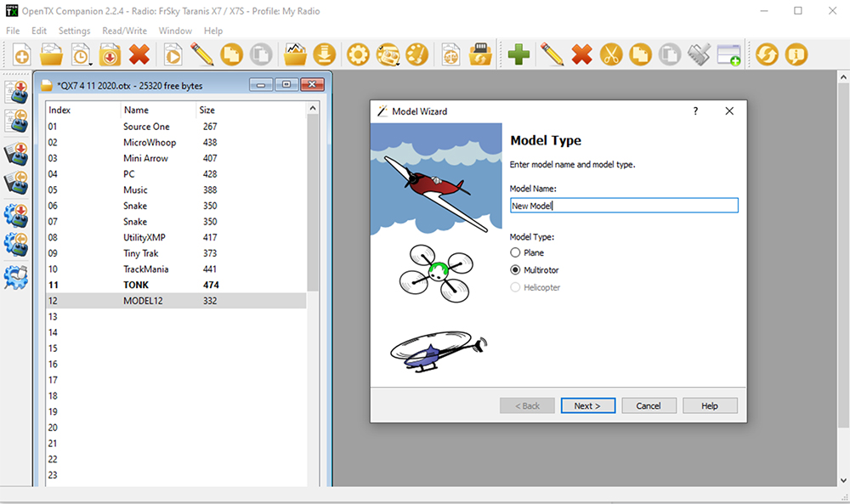Click the sidebar gear-orange-left-arrow firmware icon
Viewport: 850px width, 504px height.
[x=16, y=245]
